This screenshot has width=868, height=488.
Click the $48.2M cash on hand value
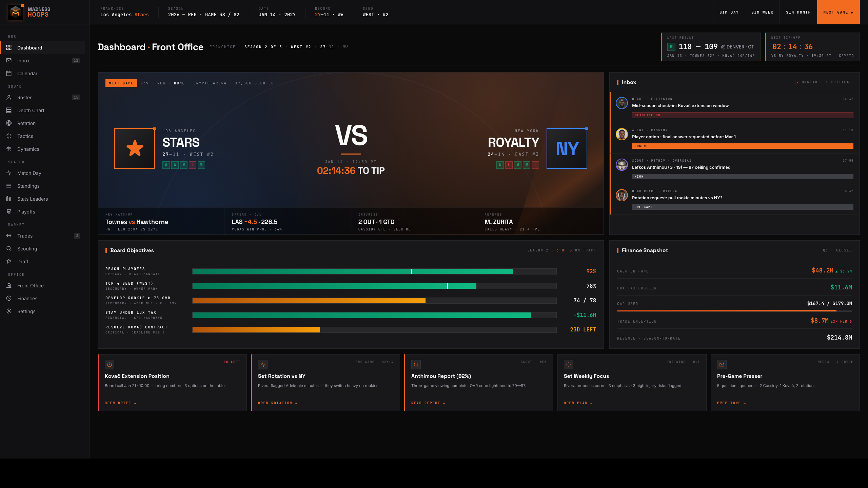tap(823, 270)
